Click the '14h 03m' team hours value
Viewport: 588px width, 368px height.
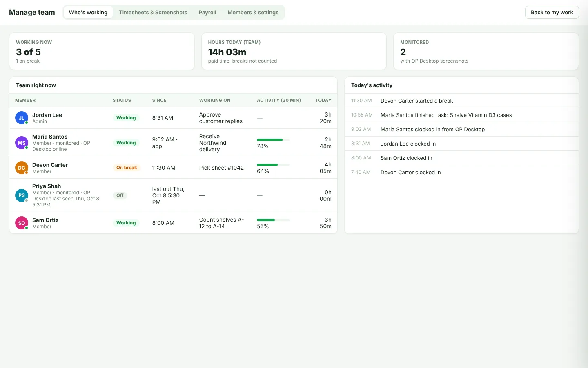coord(227,52)
